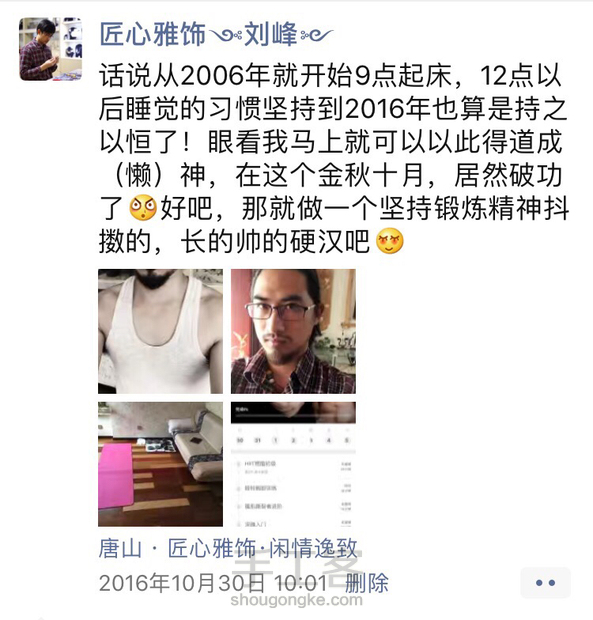The width and height of the screenshot is (593, 620).
Task: Open the poster's profile avatar photo
Action: point(51,49)
